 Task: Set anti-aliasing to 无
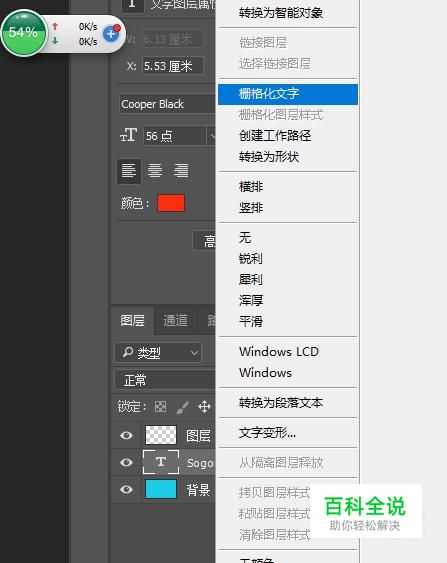click(245, 238)
